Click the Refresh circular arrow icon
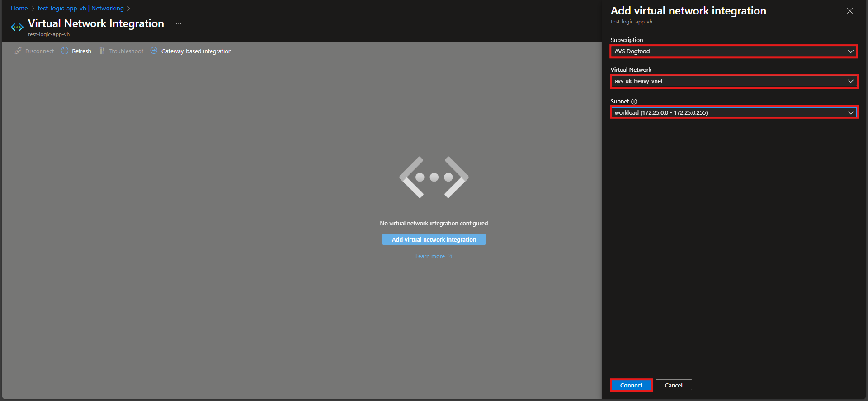Screen dimensions: 868x401 click(65, 51)
